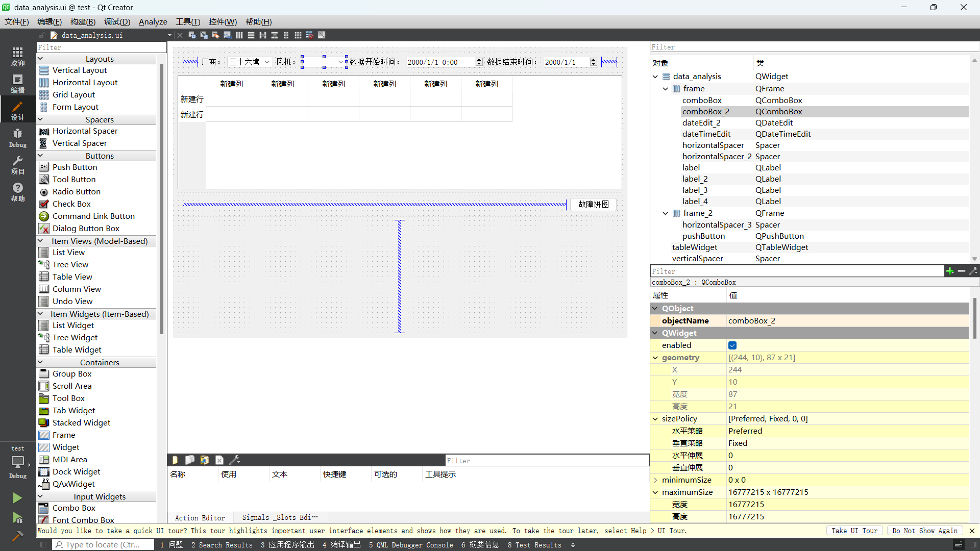The image size is (980, 551).
Task: Open the Projects (项目) mode
Action: (17, 164)
